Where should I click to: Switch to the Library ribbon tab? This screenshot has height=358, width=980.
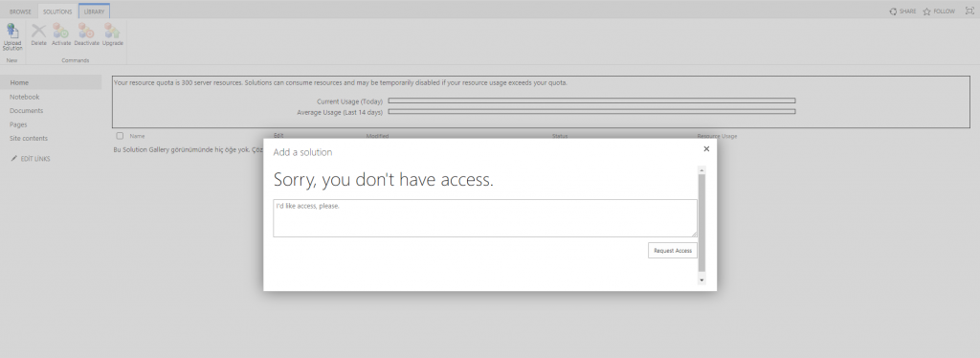[95, 11]
